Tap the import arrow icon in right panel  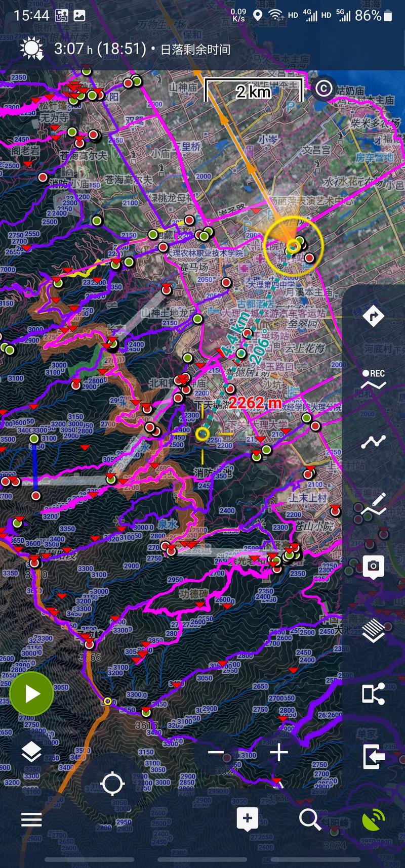[374, 757]
